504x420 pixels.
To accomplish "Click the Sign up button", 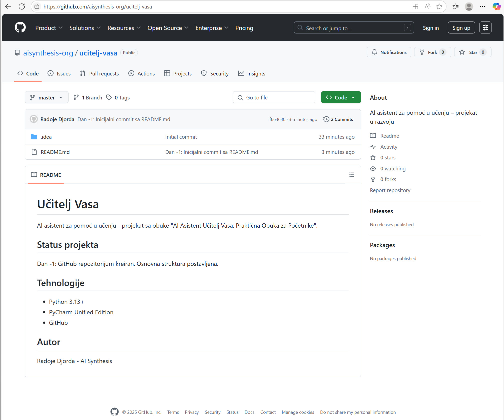I will (x=461, y=27).
